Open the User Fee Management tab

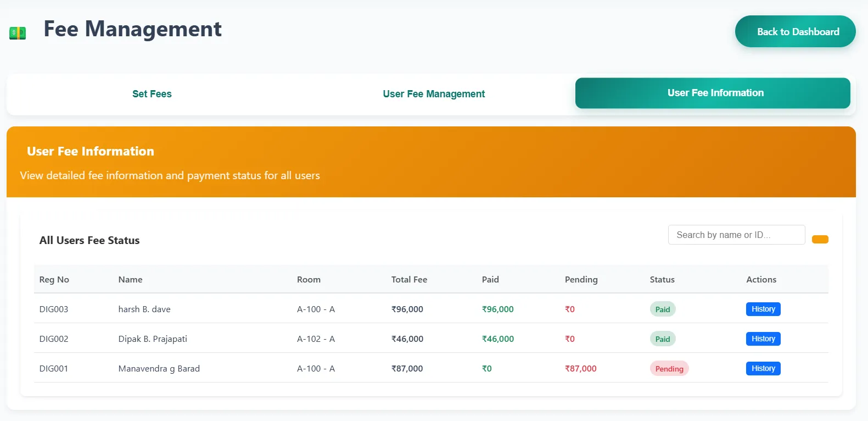[x=434, y=94]
